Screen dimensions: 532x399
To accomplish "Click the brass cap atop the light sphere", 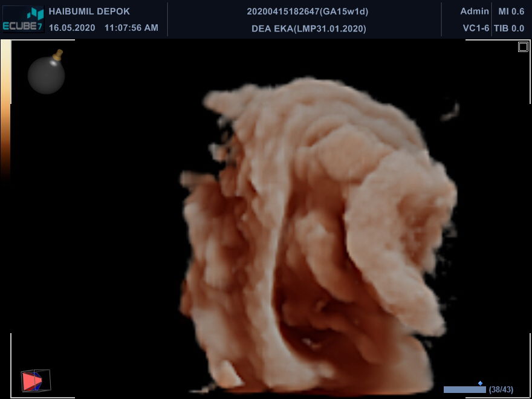I will pyautogui.click(x=58, y=55).
